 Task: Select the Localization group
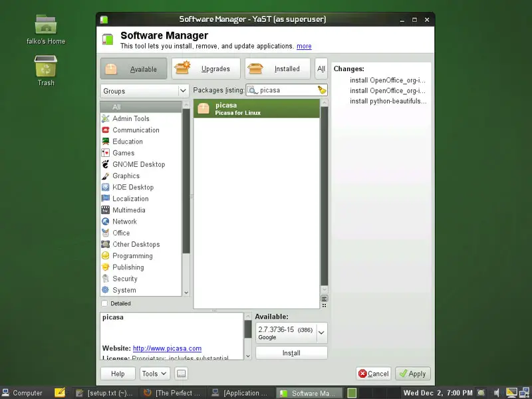(x=141, y=198)
